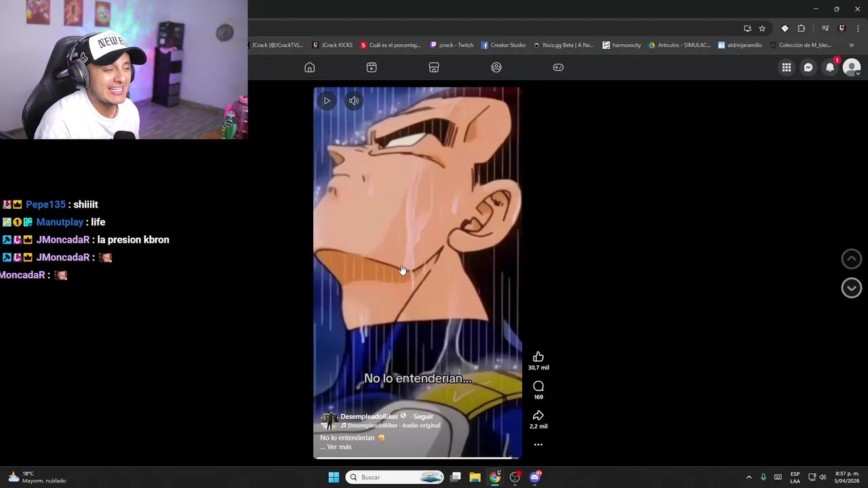Open the OBS-like app icon in taskbar
This screenshot has width=868, height=488.
coord(515,477)
